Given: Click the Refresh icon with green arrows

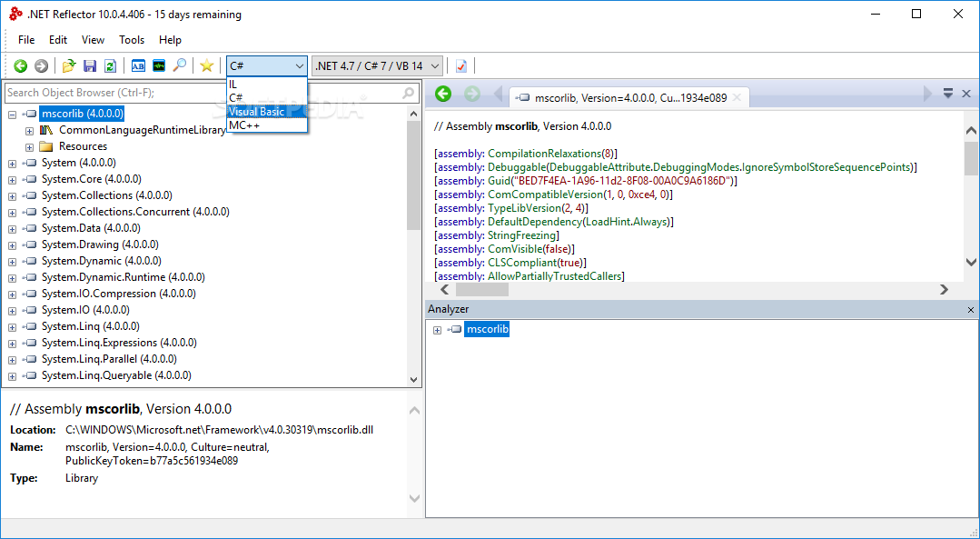Looking at the screenshot, I should click(111, 65).
